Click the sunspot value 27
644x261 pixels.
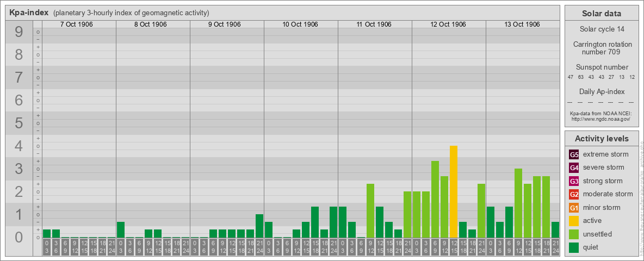[x=611, y=77]
